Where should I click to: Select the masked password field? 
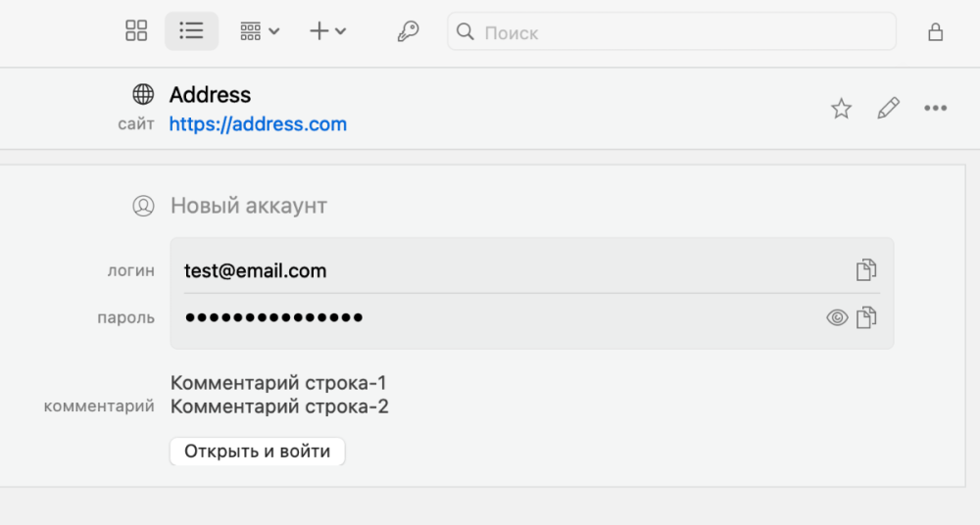[532, 317]
